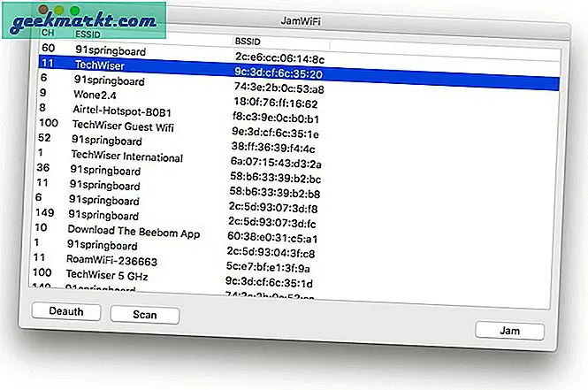This screenshot has height=390, width=588.
Task: Click channel value 10 of Beebom row
Action: (41, 227)
